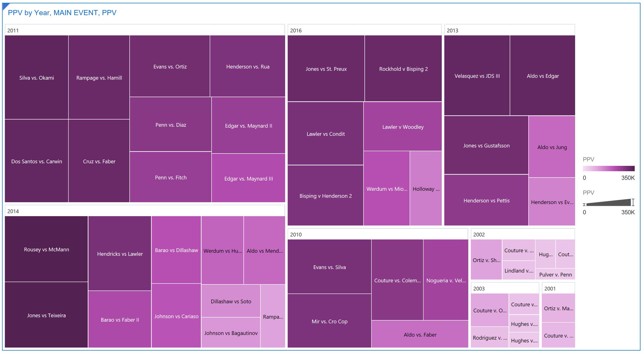The width and height of the screenshot is (644, 355).
Task: Select the Aldo vs Jung tile
Action: (552, 147)
